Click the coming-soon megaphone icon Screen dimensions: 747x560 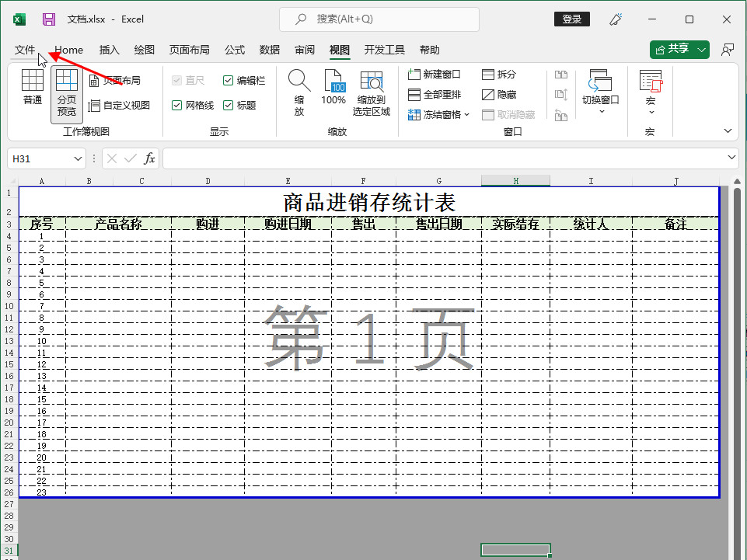(x=616, y=19)
